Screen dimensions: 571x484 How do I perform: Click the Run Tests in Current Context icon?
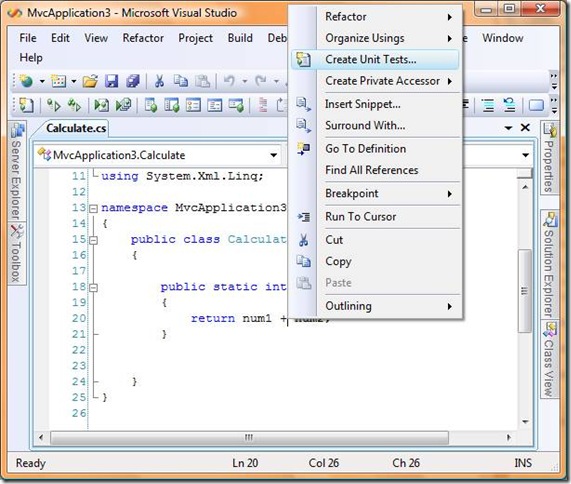(x=54, y=106)
